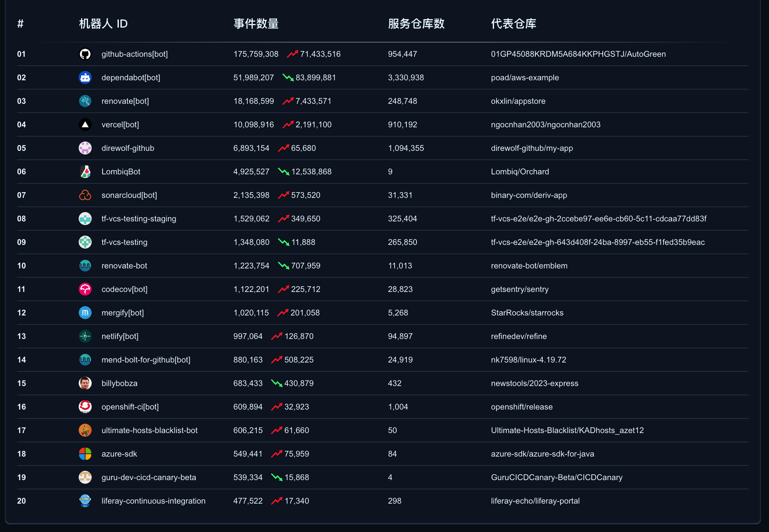Click the vercel[bot] triangle avatar

tap(85, 124)
